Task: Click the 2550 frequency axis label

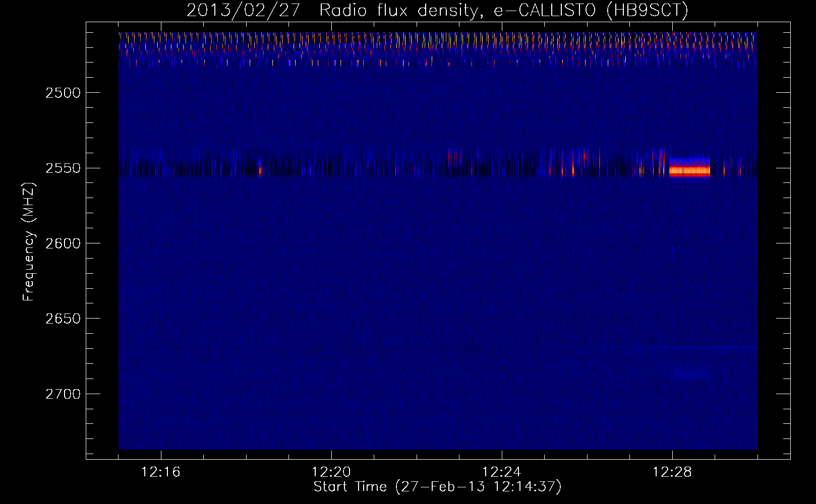Action: (x=63, y=168)
